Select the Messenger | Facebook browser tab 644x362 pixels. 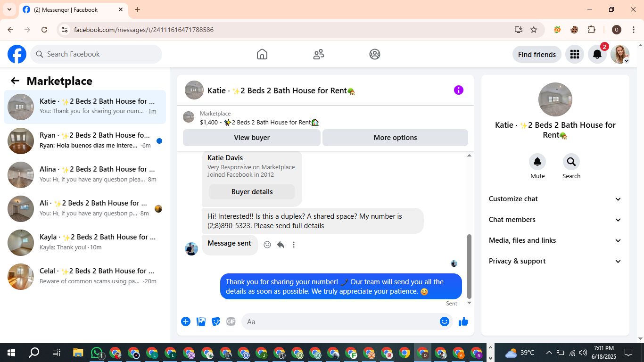coord(73,9)
